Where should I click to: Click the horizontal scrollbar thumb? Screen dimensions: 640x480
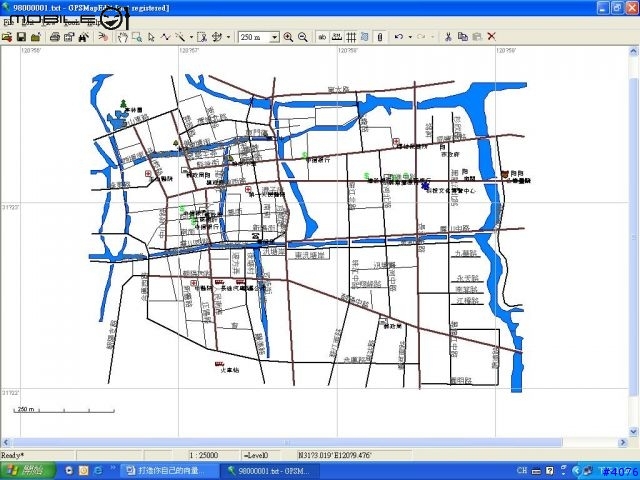[x=288, y=442]
